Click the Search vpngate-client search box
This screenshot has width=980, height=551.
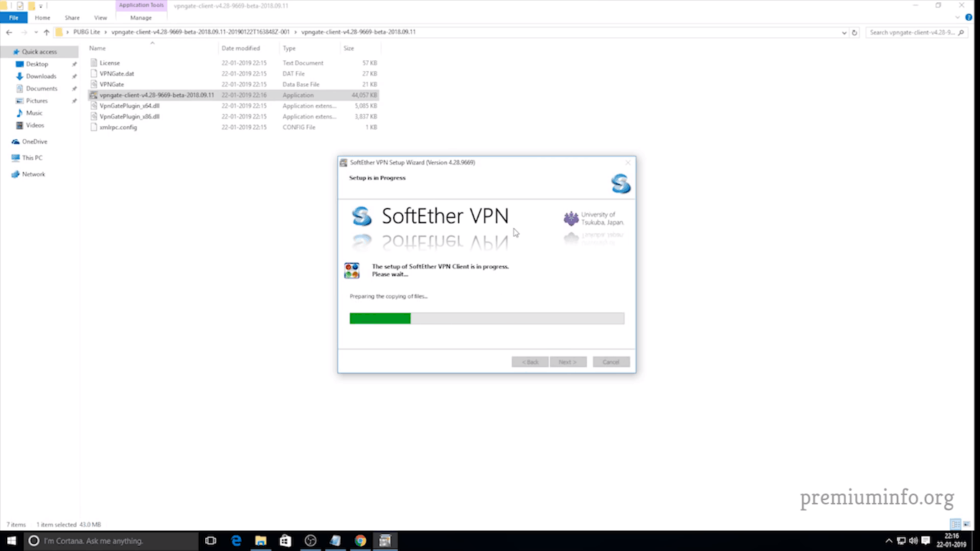click(918, 32)
